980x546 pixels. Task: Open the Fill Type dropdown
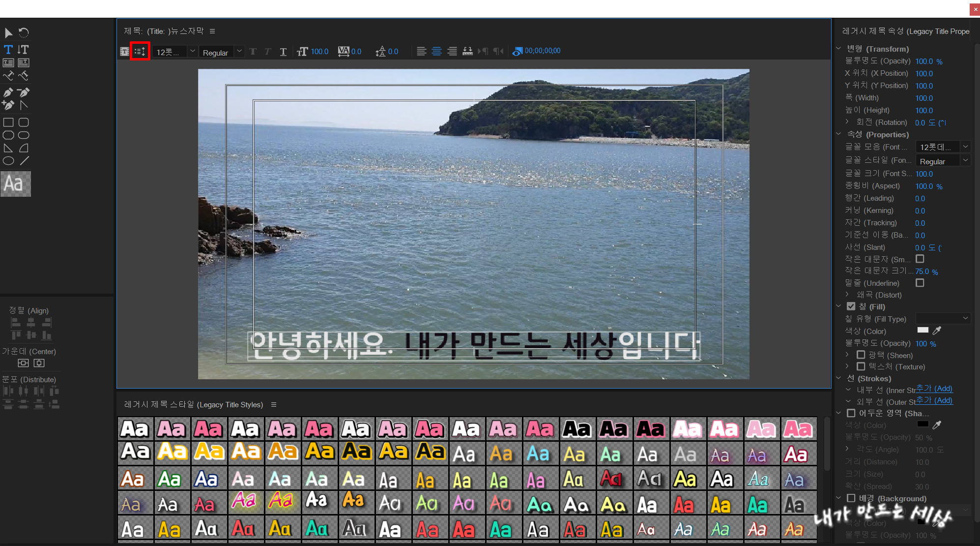coord(942,319)
